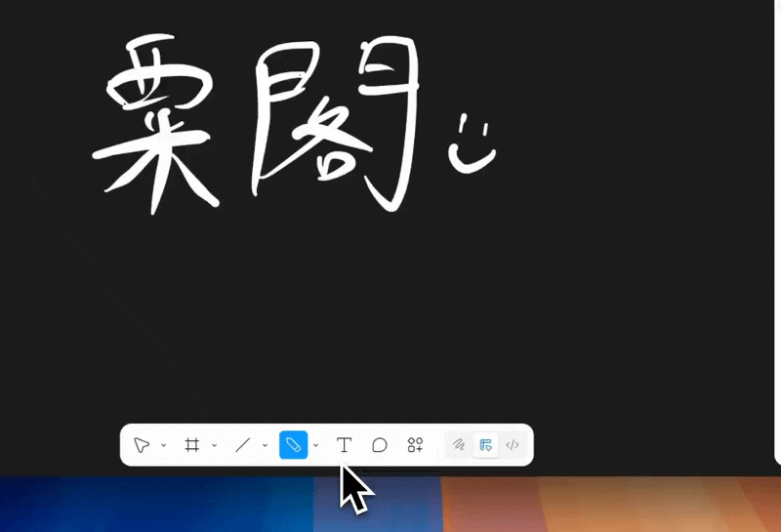Expand the shape tools chevron beside Line
This screenshot has height=532, width=781.
pyautogui.click(x=266, y=446)
